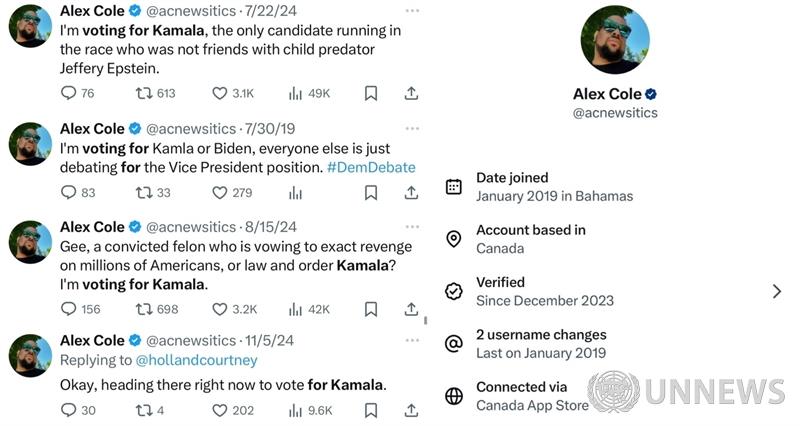Share the 11/5/24 reply tweet
The height and width of the screenshot is (426, 800).
point(411,410)
